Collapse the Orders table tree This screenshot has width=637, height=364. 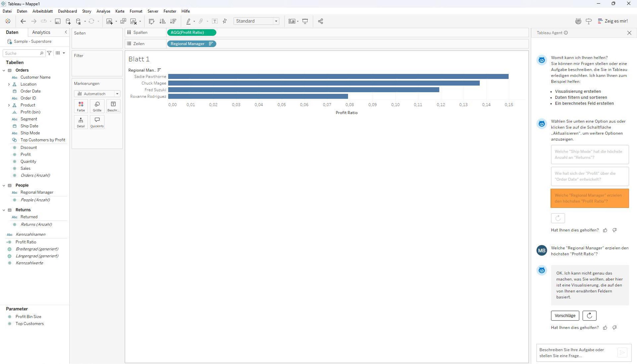[x=4, y=70]
